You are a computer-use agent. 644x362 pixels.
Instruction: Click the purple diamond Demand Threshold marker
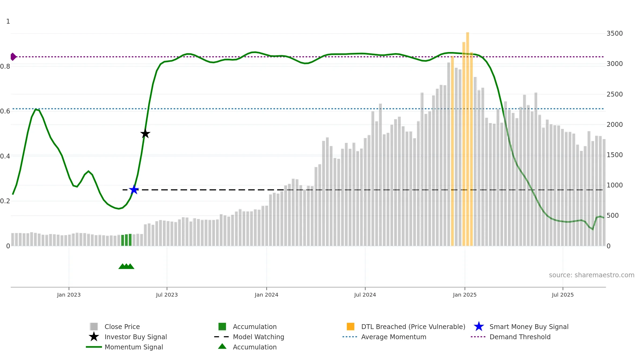coord(13,57)
